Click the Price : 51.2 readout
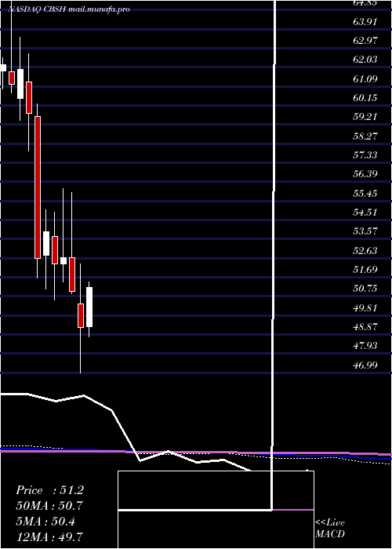Screen dimensions: 392x549 pos(49,490)
